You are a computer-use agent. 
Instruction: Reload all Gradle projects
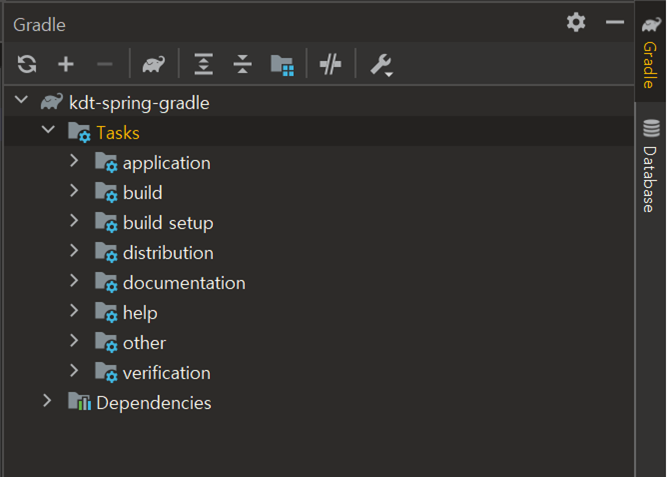pos(27,64)
